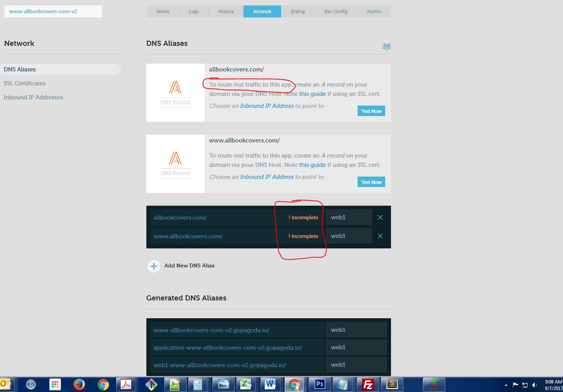The height and width of the screenshot is (392, 563).
Task: Click Test Now for www.allbookcovers.com/
Action: (x=371, y=182)
